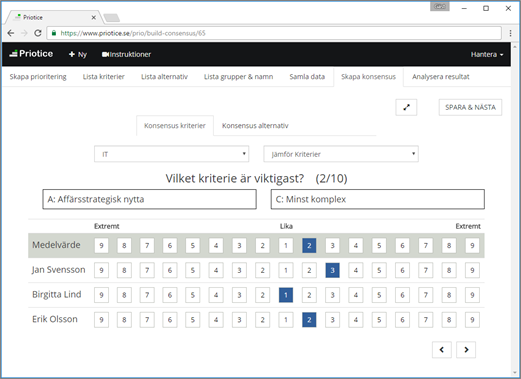Click the SPARA & NÄSTA button
Image resolution: width=521 pixels, height=379 pixels.
[x=470, y=107]
